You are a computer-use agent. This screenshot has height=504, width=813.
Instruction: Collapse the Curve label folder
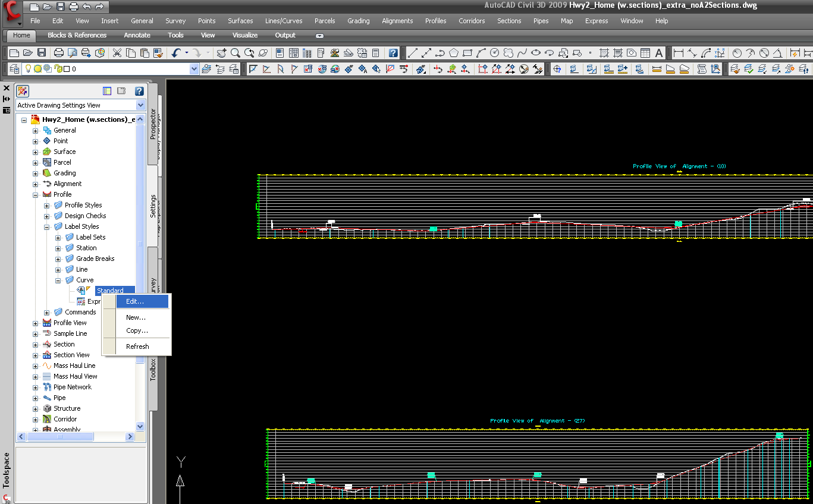coord(58,280)
